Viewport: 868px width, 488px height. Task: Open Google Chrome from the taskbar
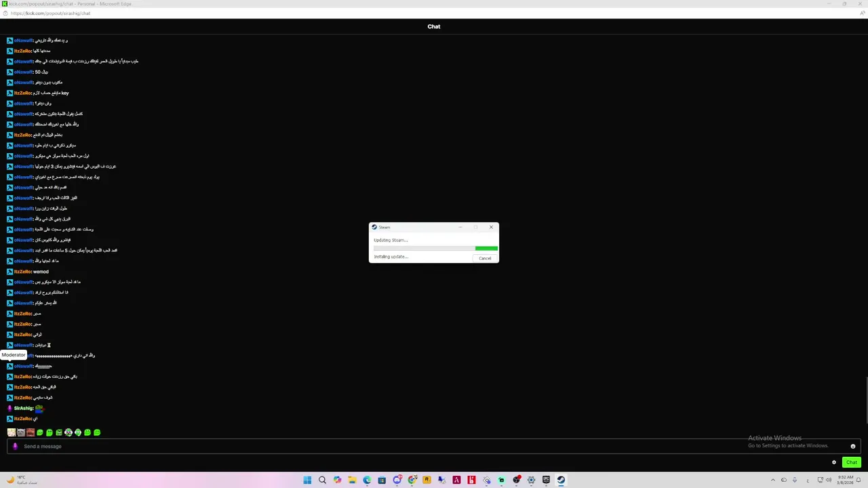tap(412, 480)
